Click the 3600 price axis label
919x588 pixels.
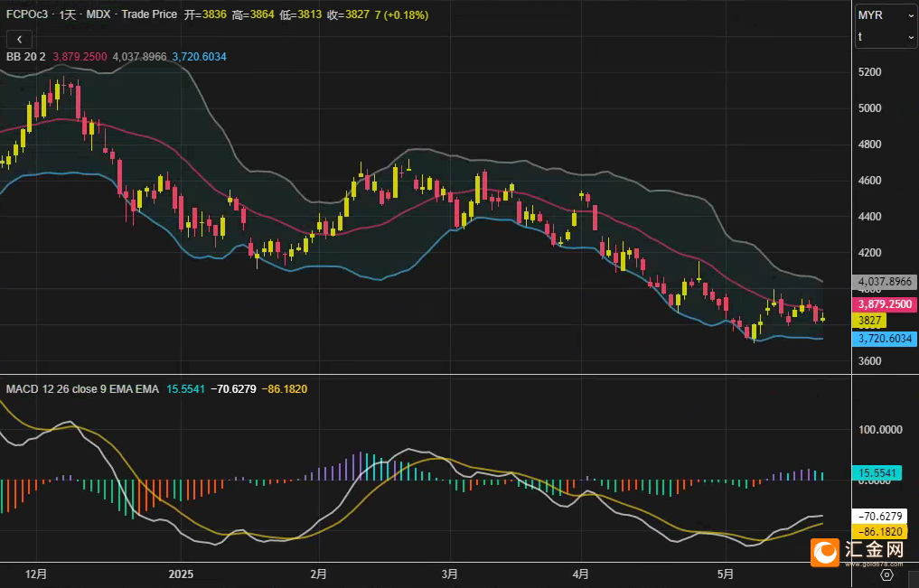coord(870,361)
